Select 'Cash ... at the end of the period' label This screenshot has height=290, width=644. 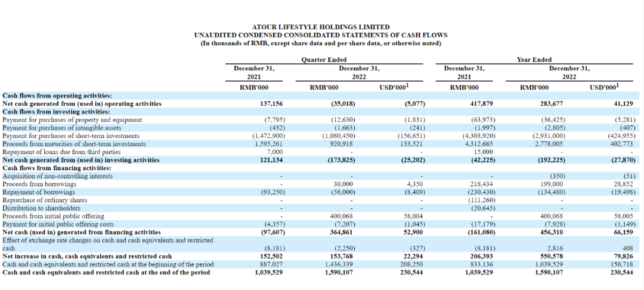click(106, 272)
